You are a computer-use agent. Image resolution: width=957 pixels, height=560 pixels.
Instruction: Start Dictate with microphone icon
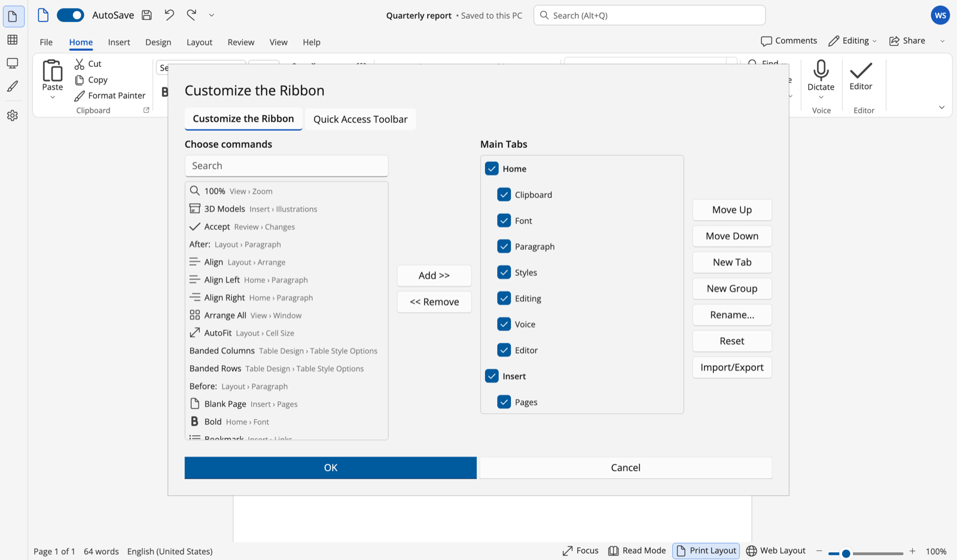tap(821, 70)
